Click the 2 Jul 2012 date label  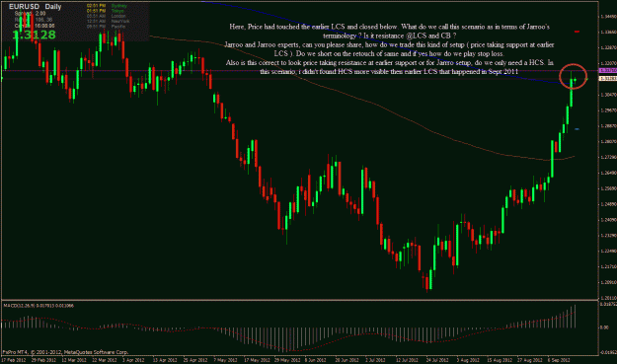click(375, 360)
